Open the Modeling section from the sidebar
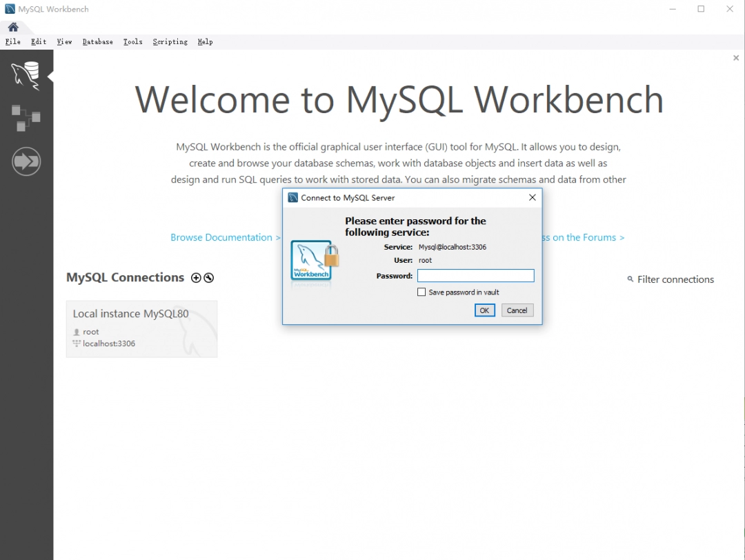 point(26,117)
